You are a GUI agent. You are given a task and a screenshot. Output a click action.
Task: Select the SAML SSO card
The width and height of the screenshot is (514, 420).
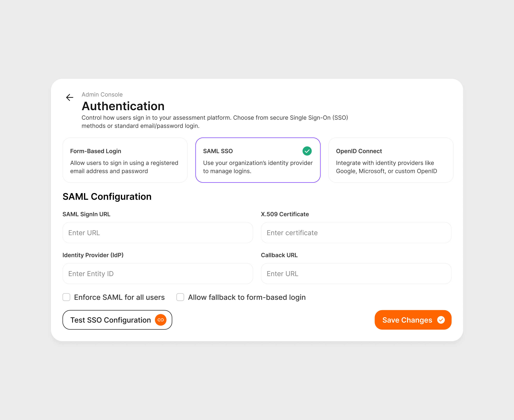(x=258, y=160)
